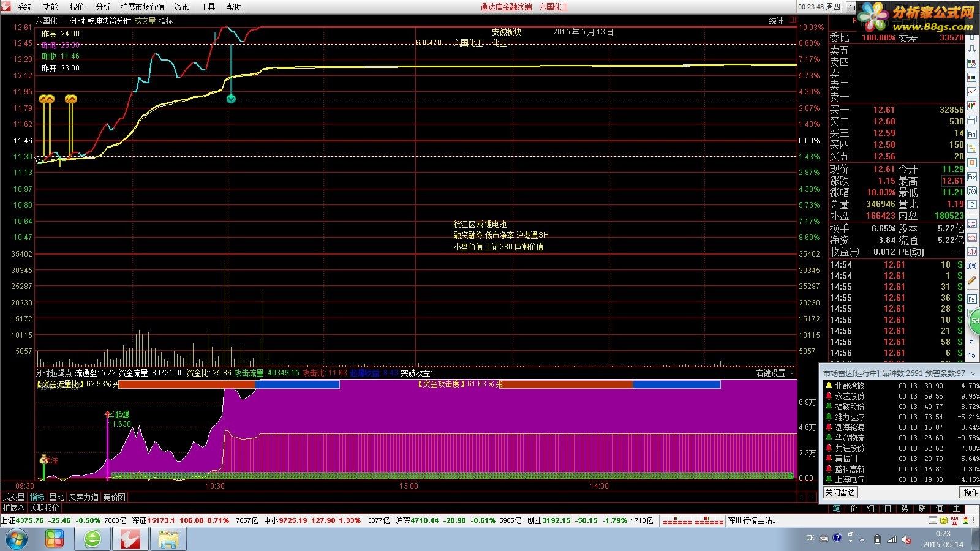
Task: Click the table grid icon in right toolbar
Action: (x=972, y=78)
